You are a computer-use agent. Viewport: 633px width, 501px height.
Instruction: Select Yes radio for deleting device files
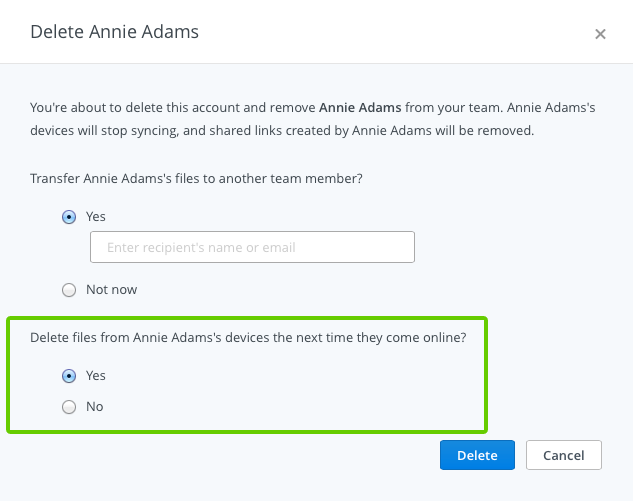coord(69,376)
